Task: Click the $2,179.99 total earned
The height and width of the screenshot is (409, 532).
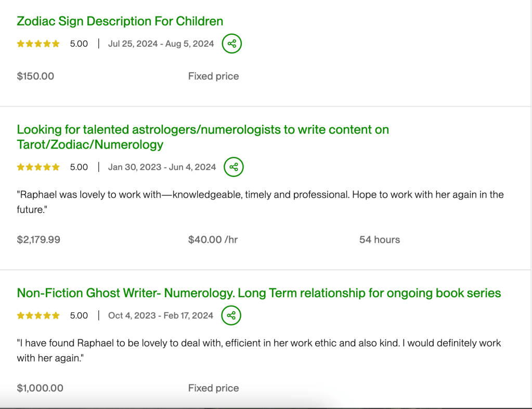Action: pyautogui.click(x=38, y=240)
